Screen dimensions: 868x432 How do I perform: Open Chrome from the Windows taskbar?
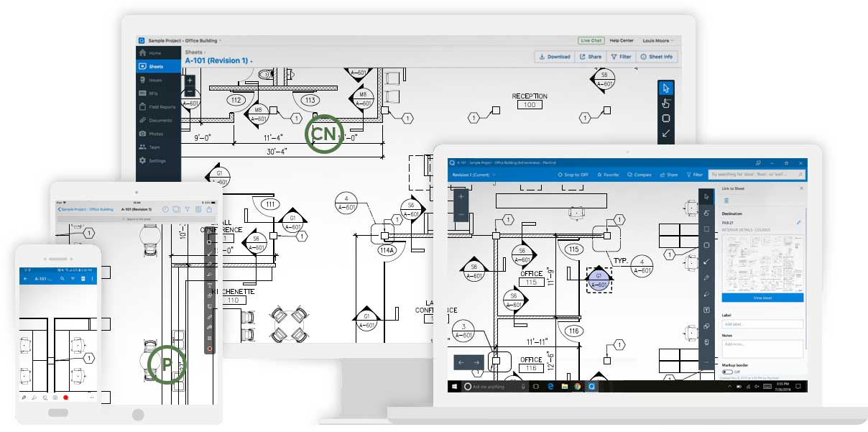(577, 387)
